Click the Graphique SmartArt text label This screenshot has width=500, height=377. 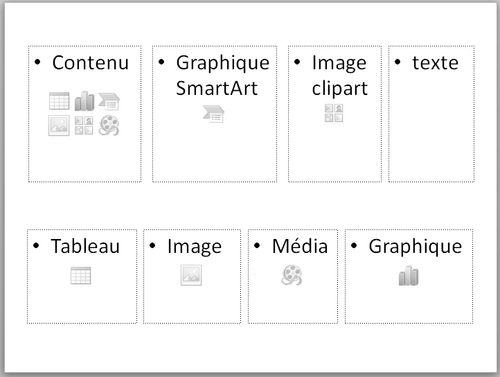(223, 76)
